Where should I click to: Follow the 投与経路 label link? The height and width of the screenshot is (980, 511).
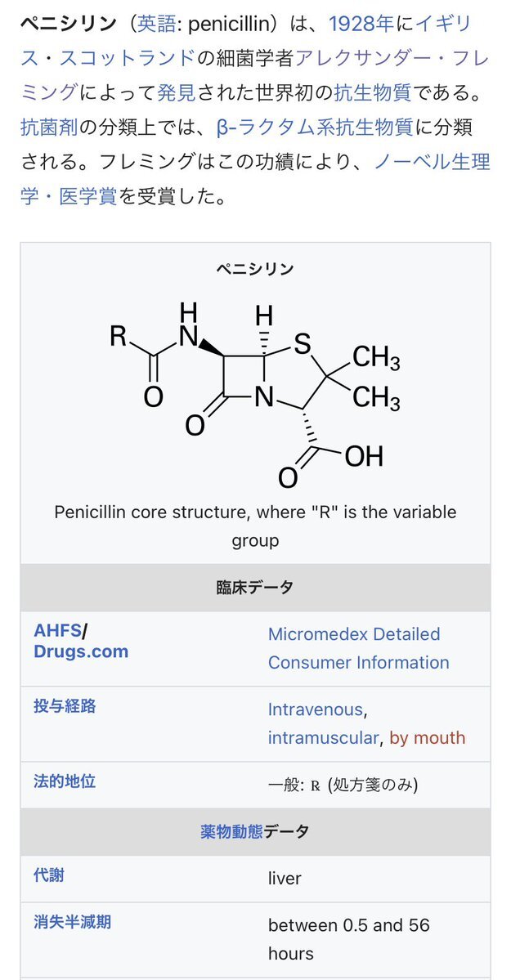coord(65,706)
